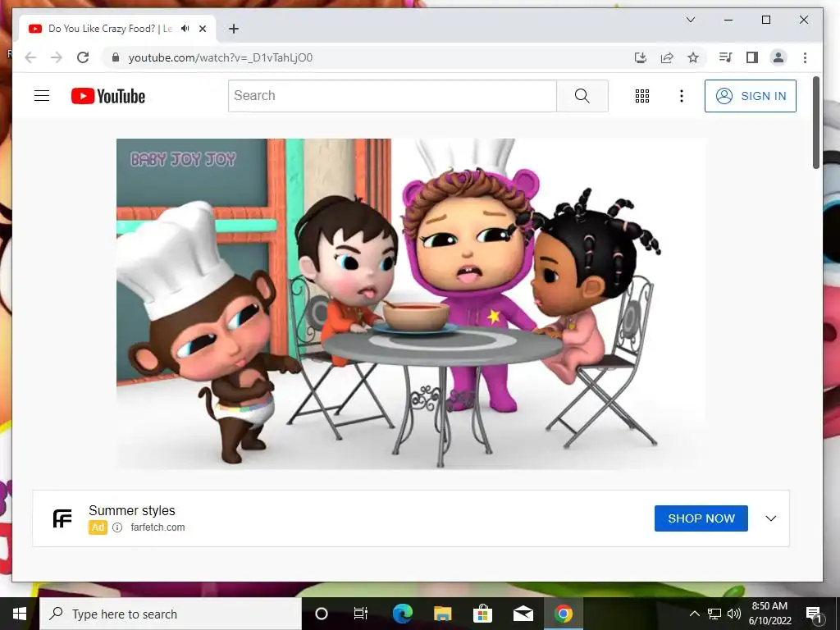
Task: Click the taskbar search box
Action: pos(171,614)
